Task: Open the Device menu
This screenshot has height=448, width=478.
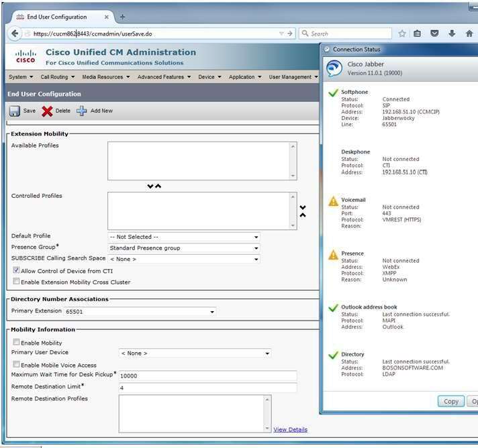Action: [209, 77]
